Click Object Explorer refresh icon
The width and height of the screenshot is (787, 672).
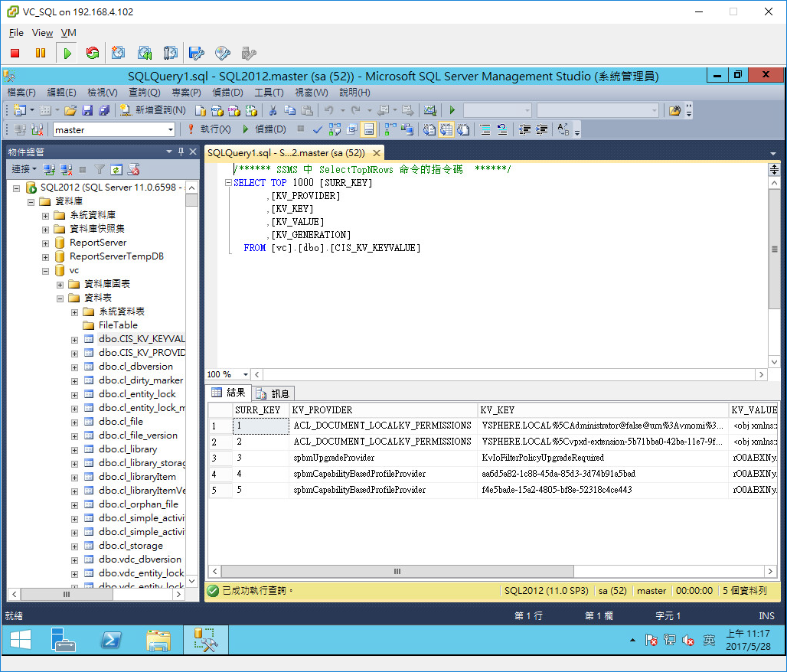click(116, 170)
